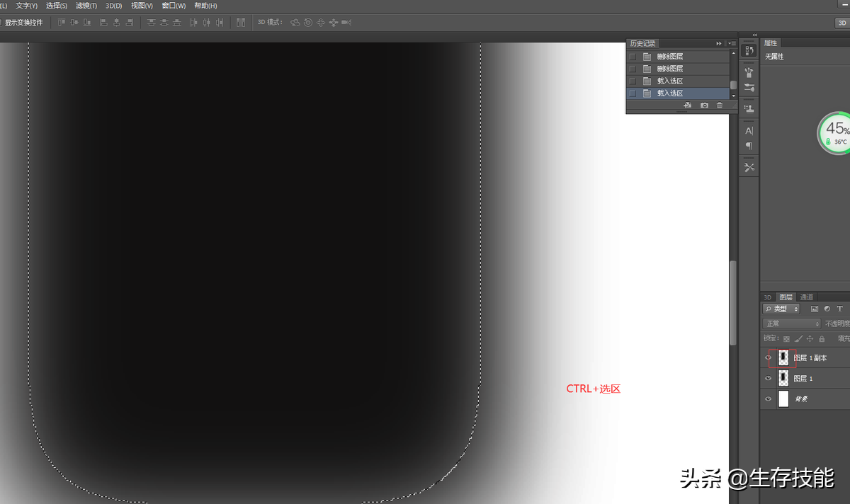Viewport: 850px width, 504px height.
Task: Open the Tool Presets dock icon
Action: click(749, 168)
